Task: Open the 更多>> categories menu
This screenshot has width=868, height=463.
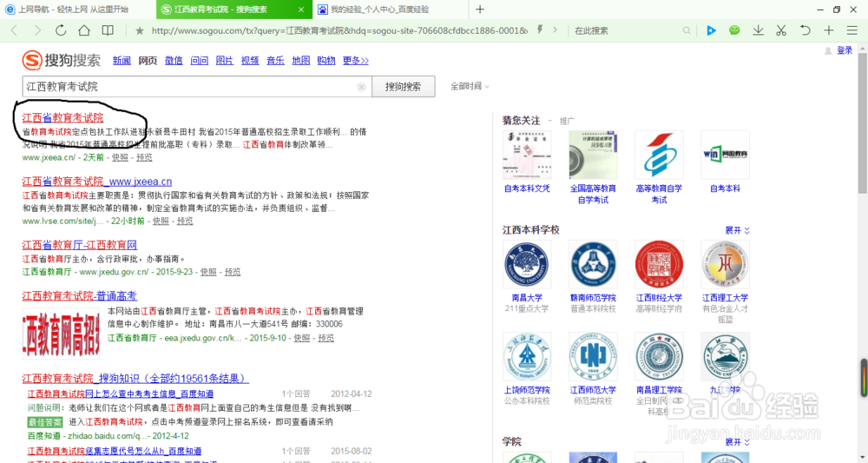Action: click(x=355, y=60)
